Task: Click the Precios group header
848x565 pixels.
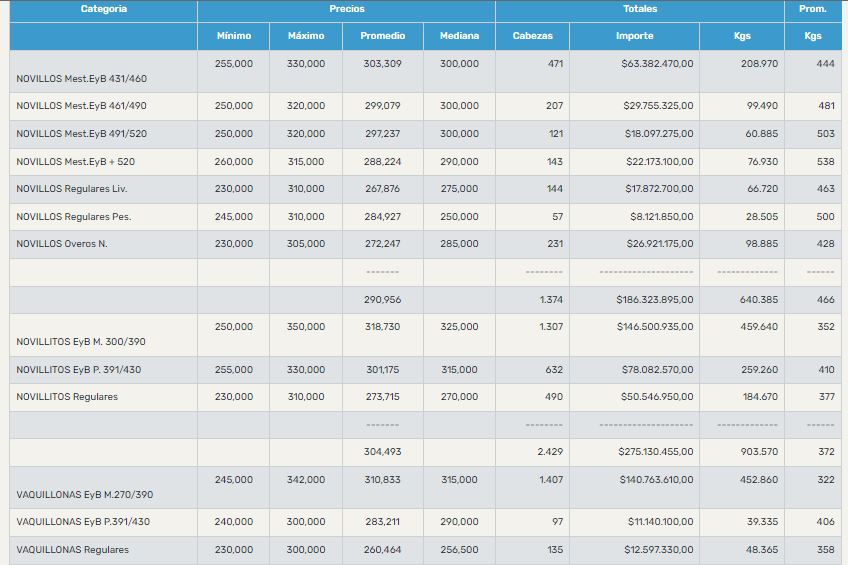Action: pos(346,9)
